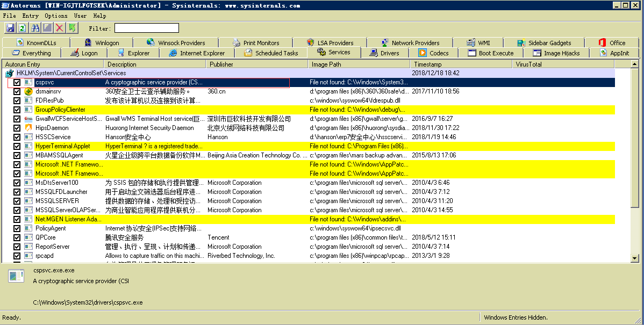Open the Office tab

tap(612, 42)
